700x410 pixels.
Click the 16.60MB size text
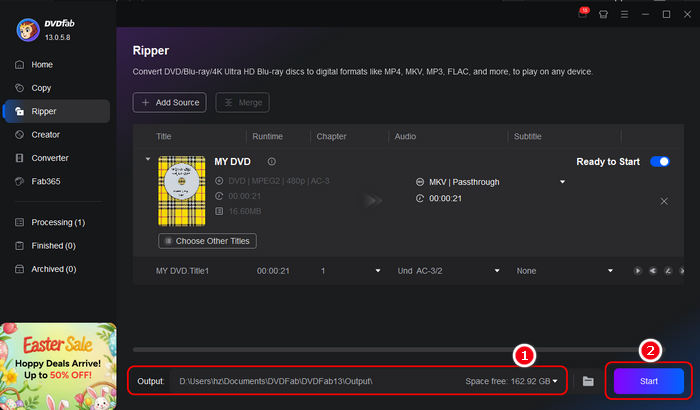[245, 211]
